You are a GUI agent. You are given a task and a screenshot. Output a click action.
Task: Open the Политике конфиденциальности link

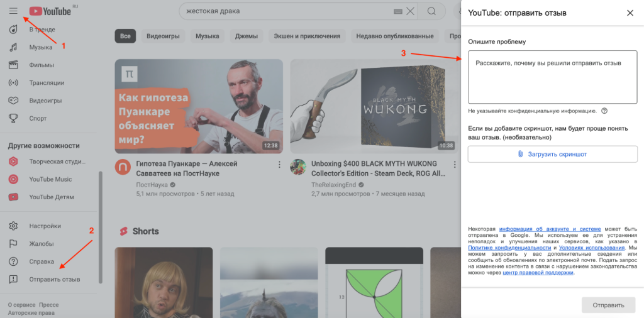[509, 248]
